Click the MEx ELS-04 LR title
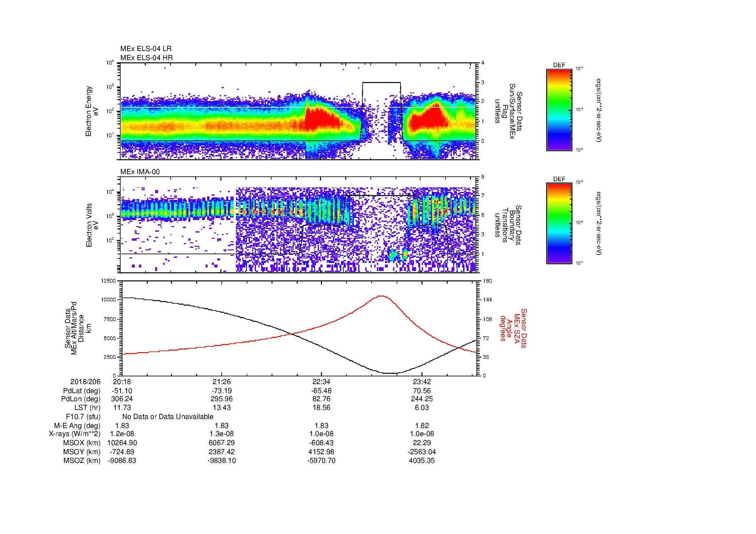 (145, 49)
